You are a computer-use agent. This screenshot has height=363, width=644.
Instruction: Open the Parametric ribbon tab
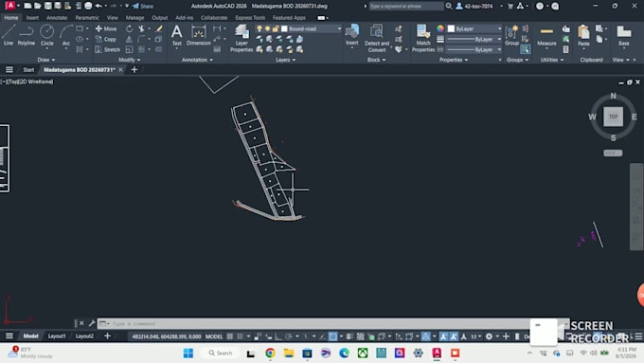tap(87, 18)
